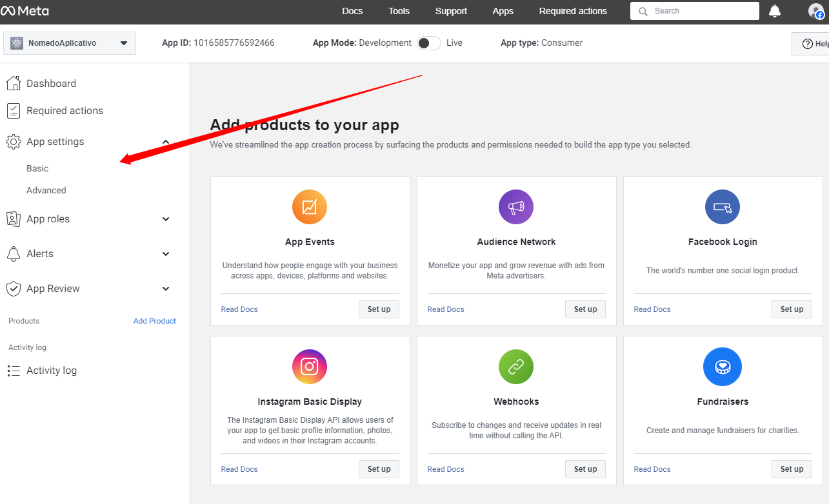Expand the App roles section
Image resolution: width=829 pixels, height=504 pixels.
click(166, 219)
